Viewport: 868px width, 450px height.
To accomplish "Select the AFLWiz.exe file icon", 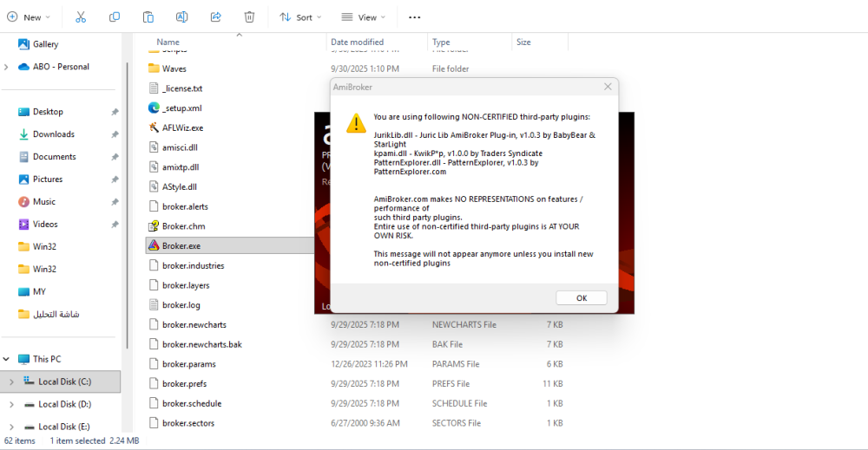I will pos(155,127).
